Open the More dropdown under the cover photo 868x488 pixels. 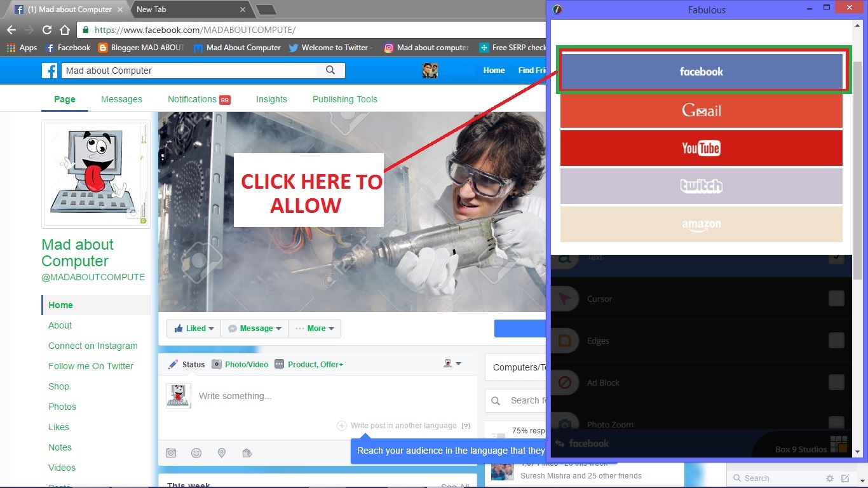(x=315, y=329)
